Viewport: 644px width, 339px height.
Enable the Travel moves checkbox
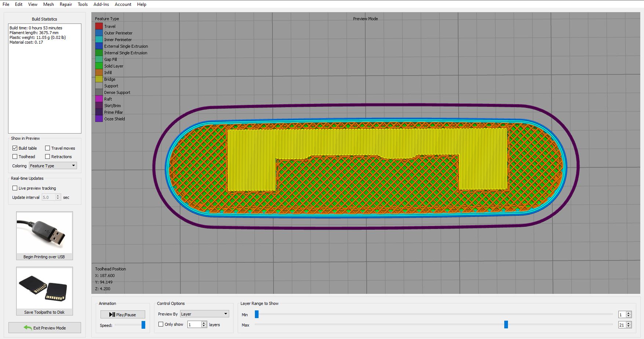click(48, 148)
